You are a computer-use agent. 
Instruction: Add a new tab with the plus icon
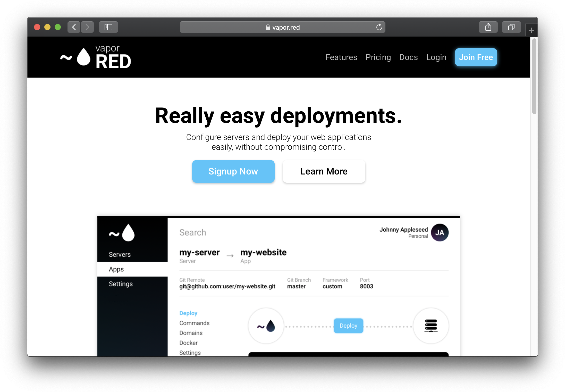[x=531, y=31]
